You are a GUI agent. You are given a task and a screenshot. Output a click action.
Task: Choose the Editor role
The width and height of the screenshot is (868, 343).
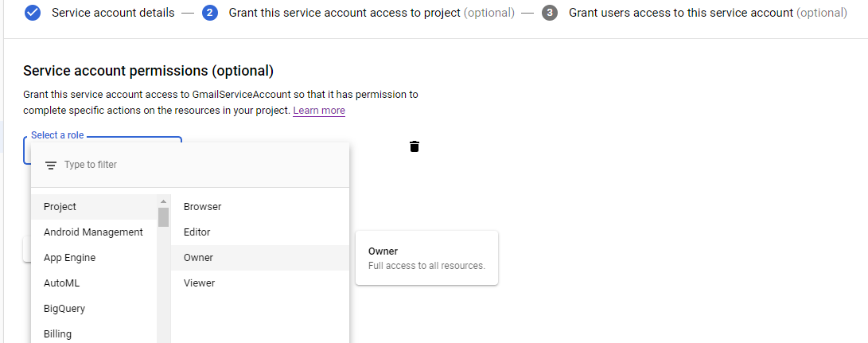pyautogui.click(x=197, y=232)
